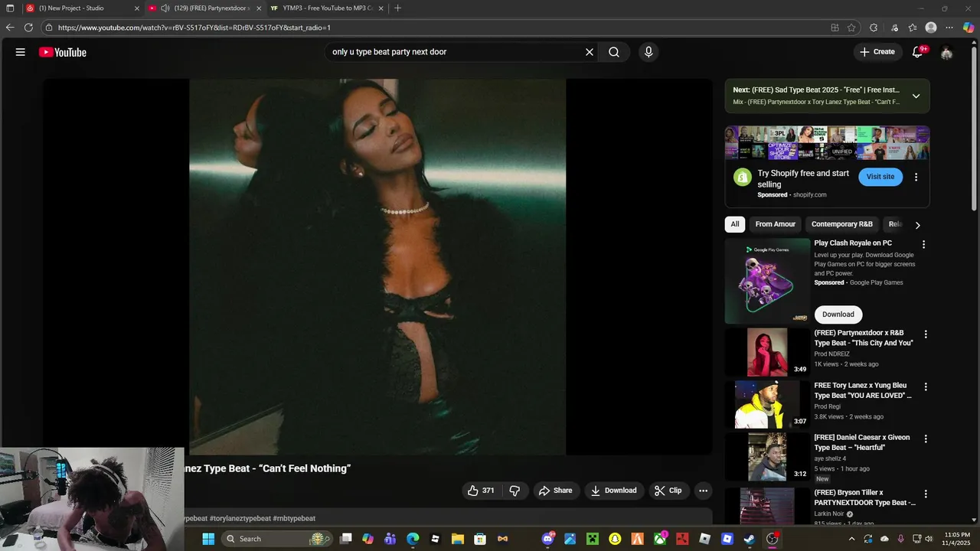Screen dimensions: 980x551
Task: Click the Create button
Action: pyautogui.click(x=877, y=52)
